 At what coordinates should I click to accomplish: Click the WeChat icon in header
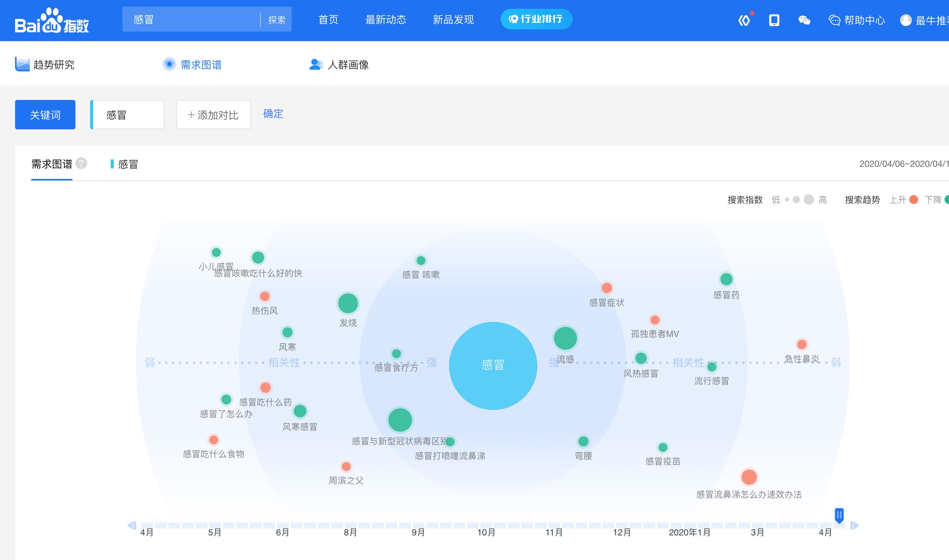[x=804, y=20]
